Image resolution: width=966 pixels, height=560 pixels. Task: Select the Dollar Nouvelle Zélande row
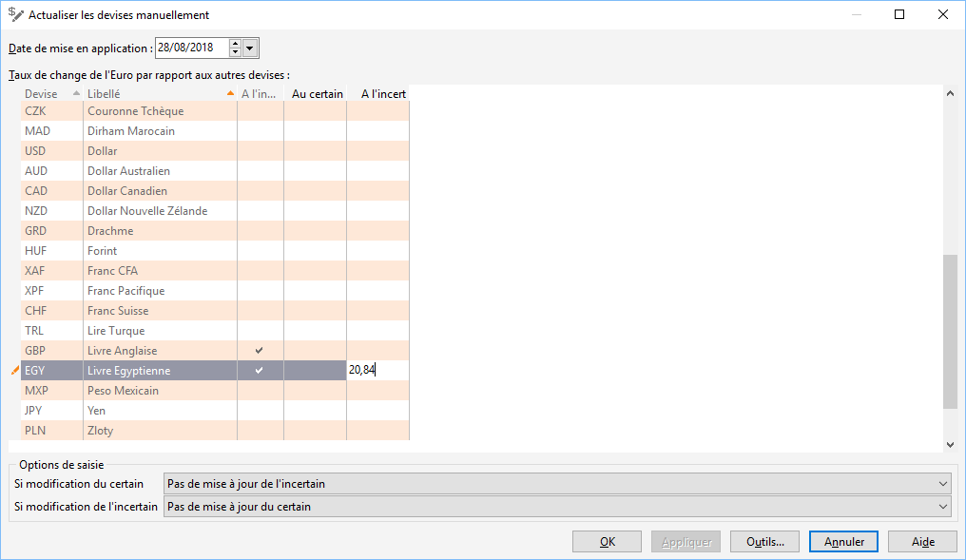tap(215, 211)
